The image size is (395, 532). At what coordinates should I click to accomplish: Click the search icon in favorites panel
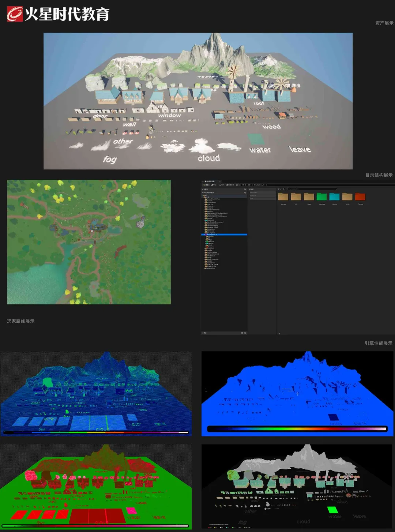245,189
